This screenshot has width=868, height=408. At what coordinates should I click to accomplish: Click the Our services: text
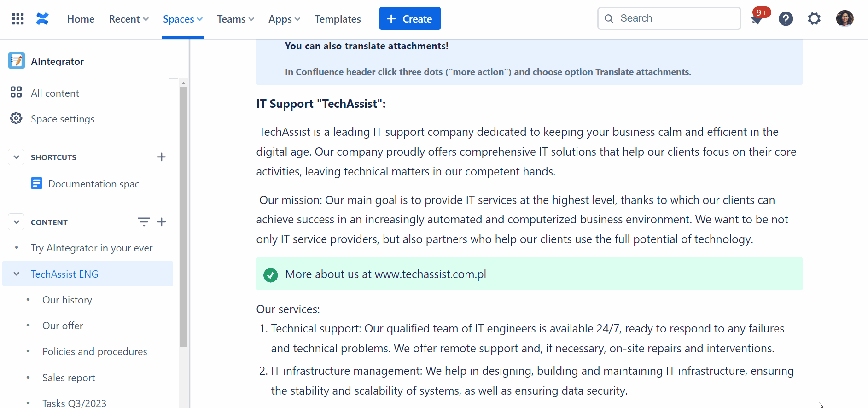[x=288, y=309]
